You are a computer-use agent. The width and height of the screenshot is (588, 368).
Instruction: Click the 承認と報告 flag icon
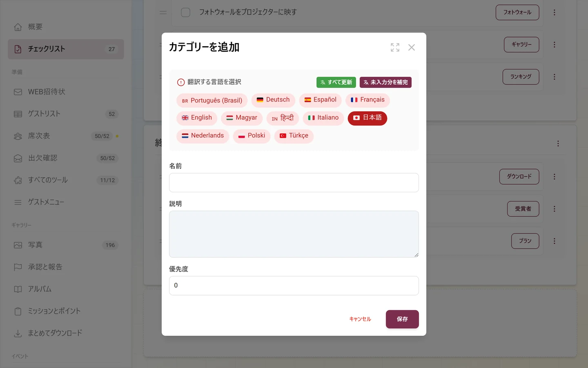click(18, 267)
